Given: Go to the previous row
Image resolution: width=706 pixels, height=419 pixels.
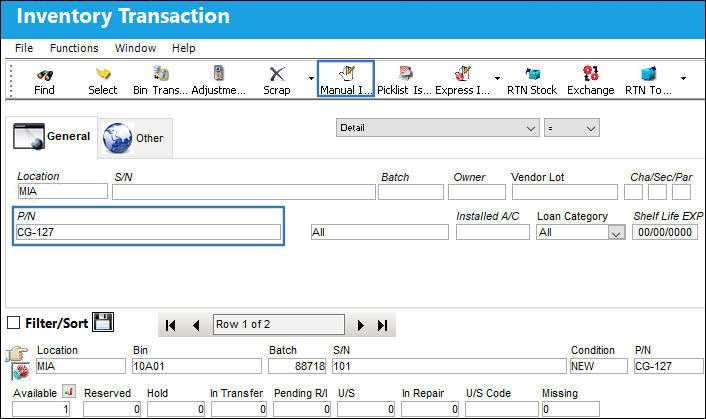Looking at the screenshot, I should tap(196, 325).
